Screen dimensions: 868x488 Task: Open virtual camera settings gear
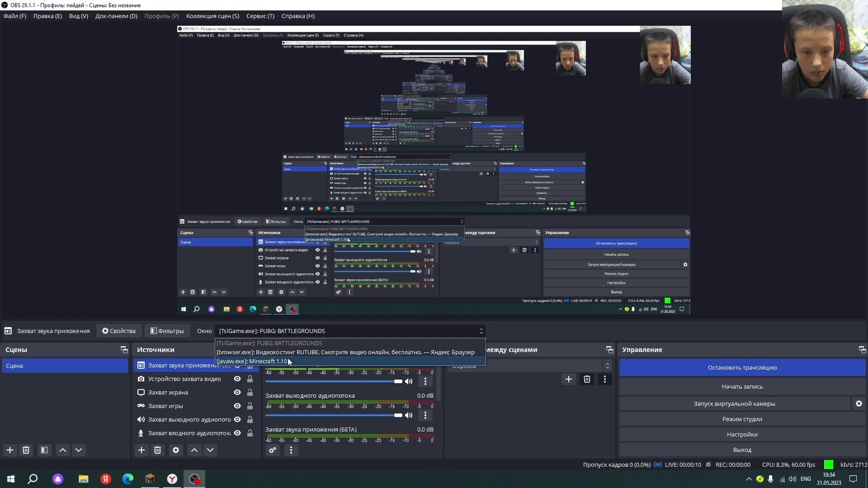point(859,404)
